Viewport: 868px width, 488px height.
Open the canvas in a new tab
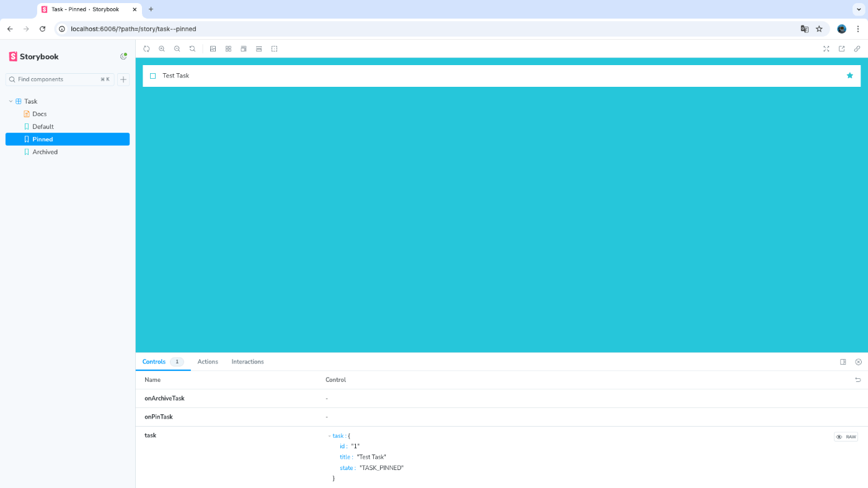pos(841,48)
